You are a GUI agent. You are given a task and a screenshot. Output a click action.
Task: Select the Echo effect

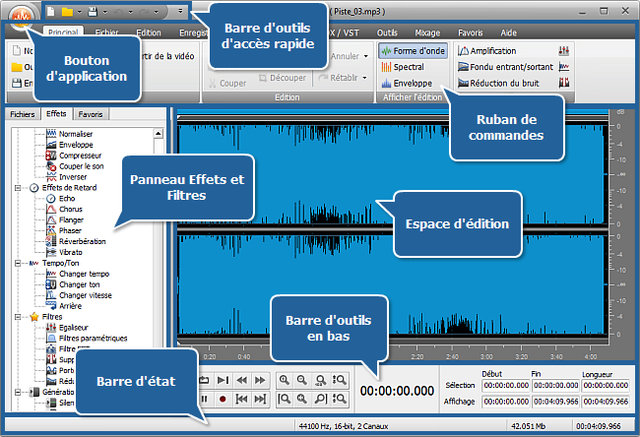[61, 198]
